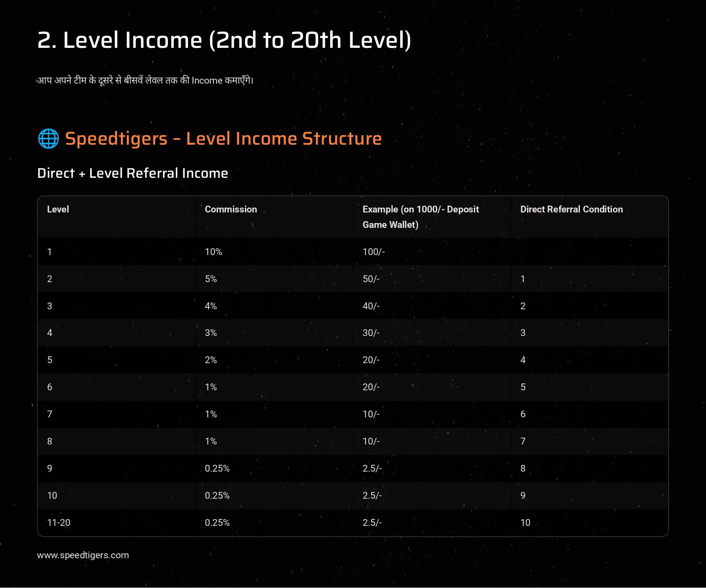This screenshot has height=588, width=706.
Task: Click the Level column header
Action: (x=58, y=209)
